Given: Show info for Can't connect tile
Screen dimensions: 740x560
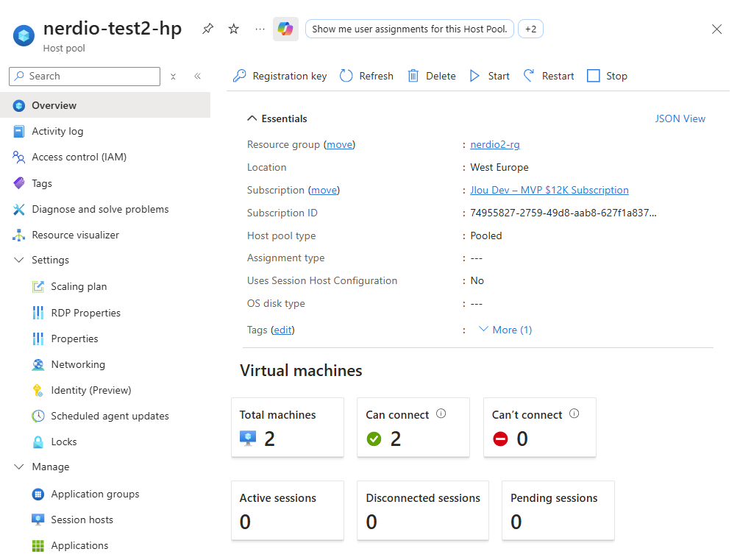Looking at the screenshot, I should pos(574,414).
